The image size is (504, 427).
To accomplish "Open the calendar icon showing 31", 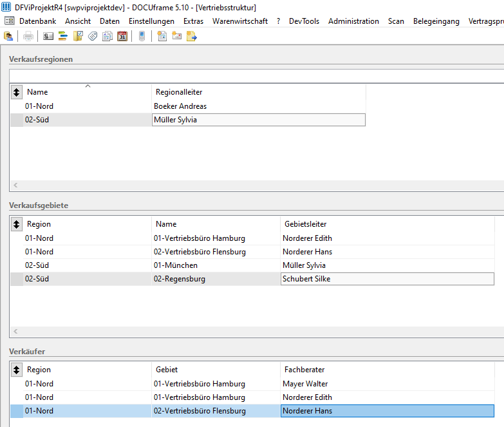I will pos(122,36).
